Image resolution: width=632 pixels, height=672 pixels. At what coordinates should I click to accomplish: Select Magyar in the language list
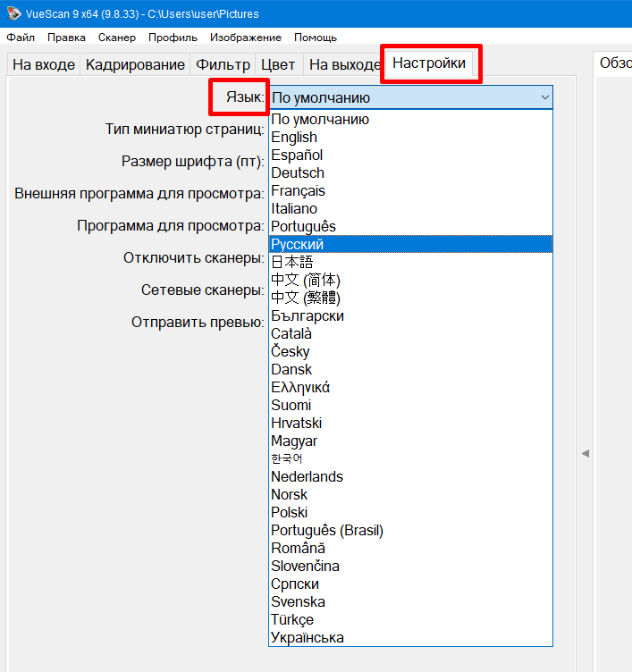(x=410, y=441)
